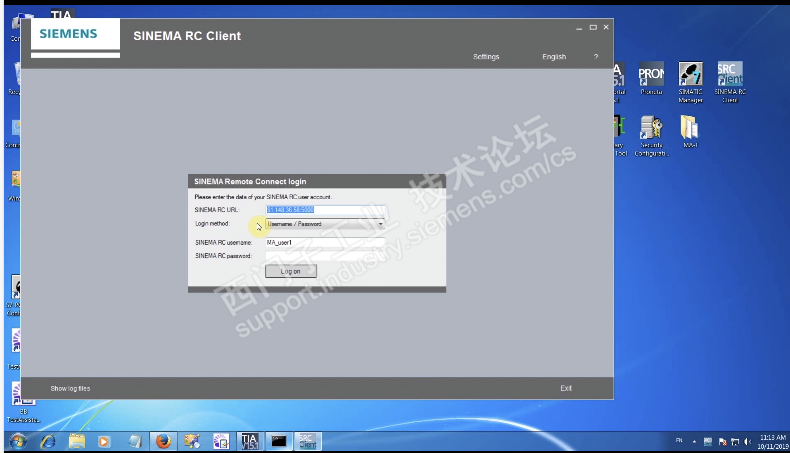
Task: Open Settings in SINEMA RC Client header
Action: pos(486,56)
